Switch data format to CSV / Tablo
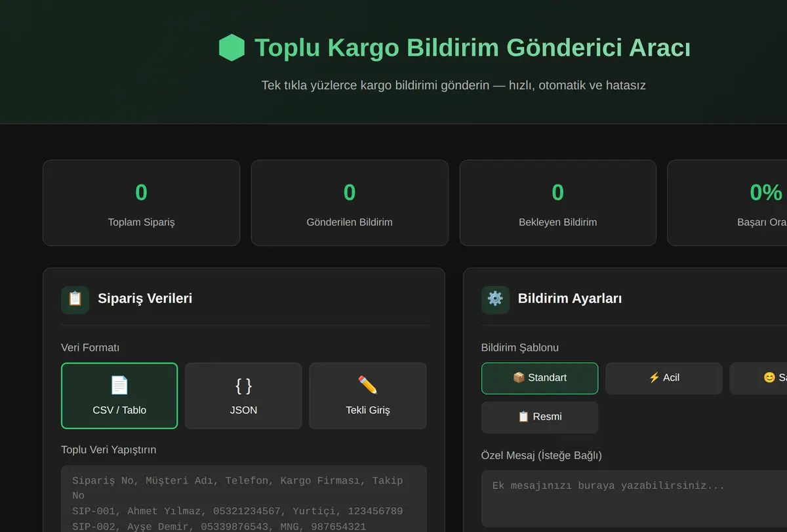This screenshot has height=532, width=787. coord(119,396)
